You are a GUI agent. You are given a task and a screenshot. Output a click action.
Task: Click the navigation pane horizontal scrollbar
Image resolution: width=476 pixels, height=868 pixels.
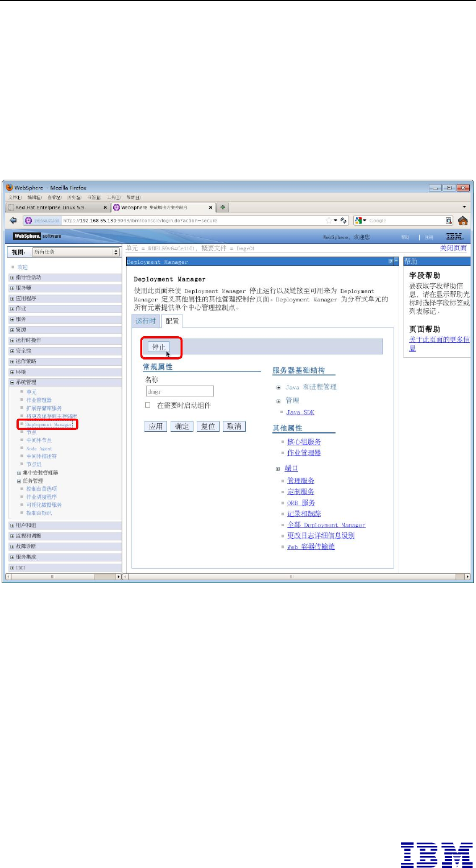coord(63,576)
